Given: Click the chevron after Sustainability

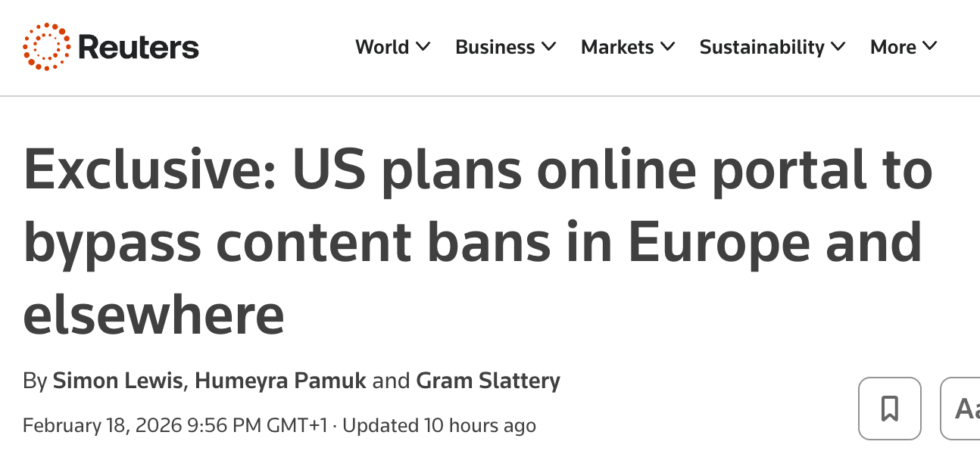Looking at the screenshot, I should (838, 47).
